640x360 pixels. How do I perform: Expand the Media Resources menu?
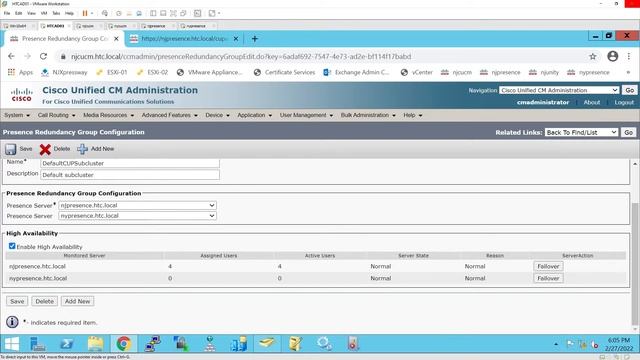(109, 115)
